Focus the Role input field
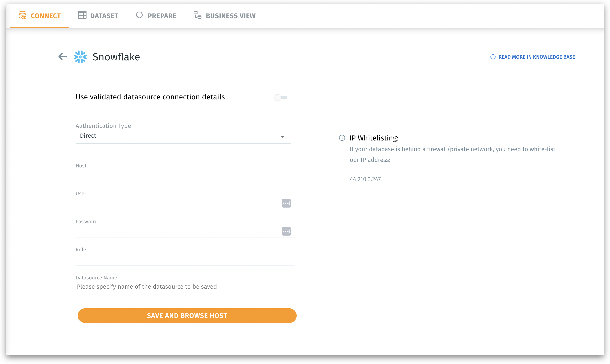The image size is (610, 364). point(185,259)
